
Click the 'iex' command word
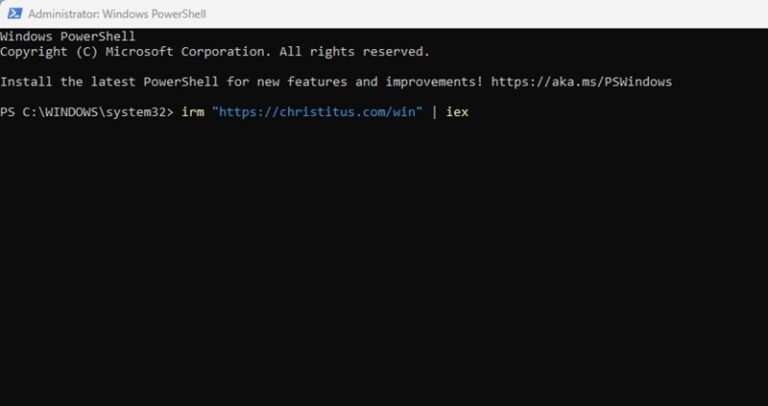point(457,112)
